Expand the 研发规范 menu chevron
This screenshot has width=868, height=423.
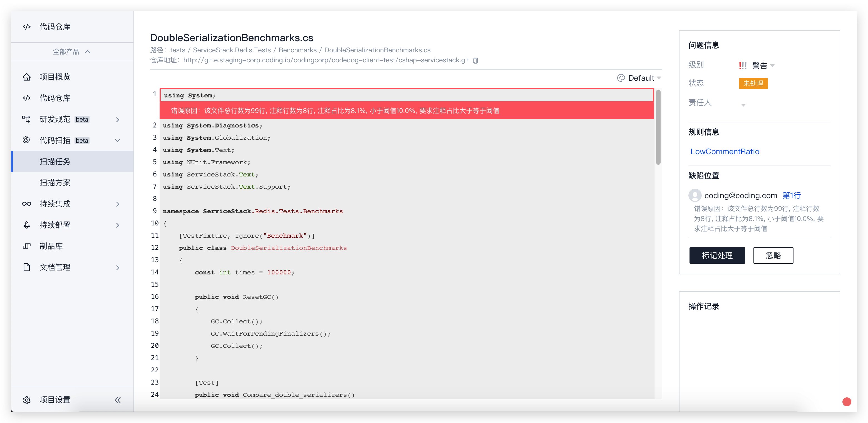(x=118, y=119)
